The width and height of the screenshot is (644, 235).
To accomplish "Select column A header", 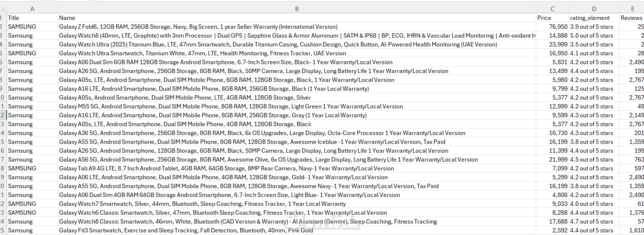I will [x=32, y=9].
